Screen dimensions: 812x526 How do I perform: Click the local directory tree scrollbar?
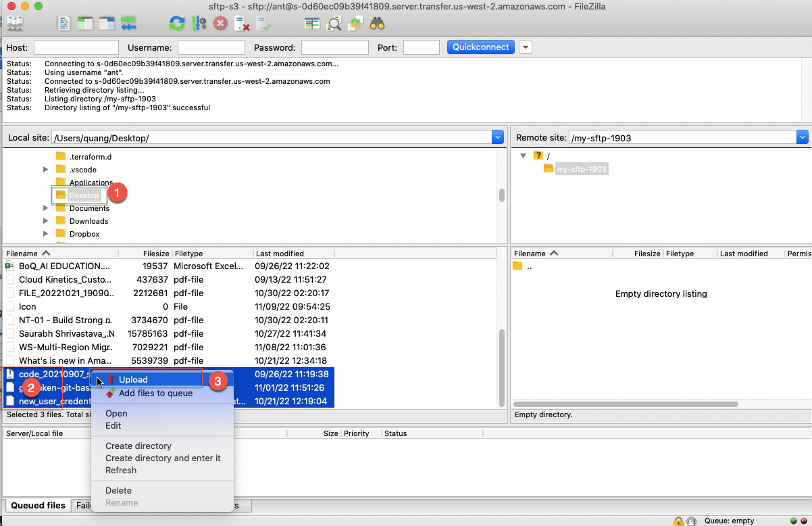pos(501,195)
